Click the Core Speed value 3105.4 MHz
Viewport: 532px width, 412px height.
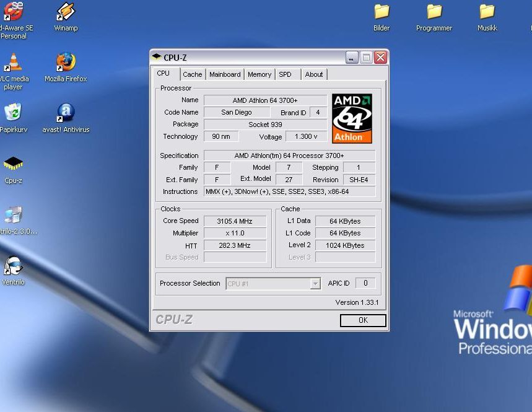tap(235, 221)
